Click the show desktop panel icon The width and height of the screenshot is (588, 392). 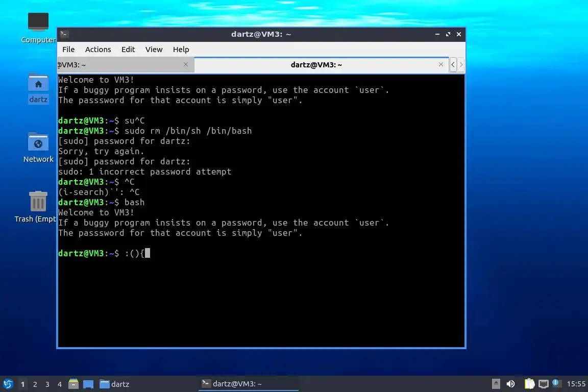(x=88, y=384)
